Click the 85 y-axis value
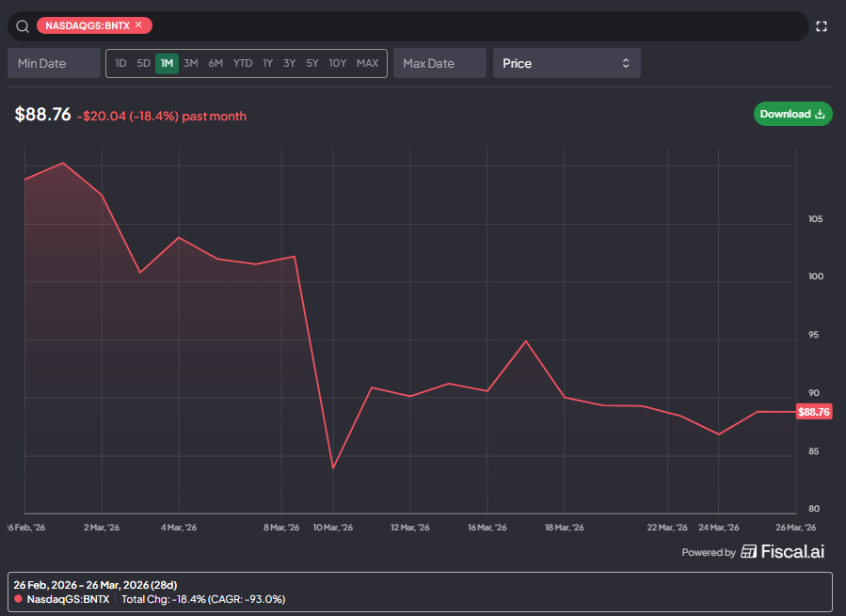 pos(813,451)
